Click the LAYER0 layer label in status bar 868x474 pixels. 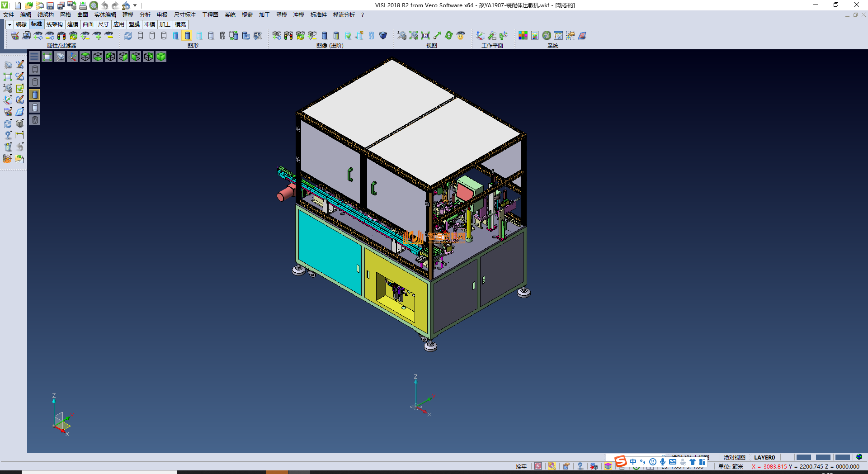pyautogui.click(x=764, y=457)
